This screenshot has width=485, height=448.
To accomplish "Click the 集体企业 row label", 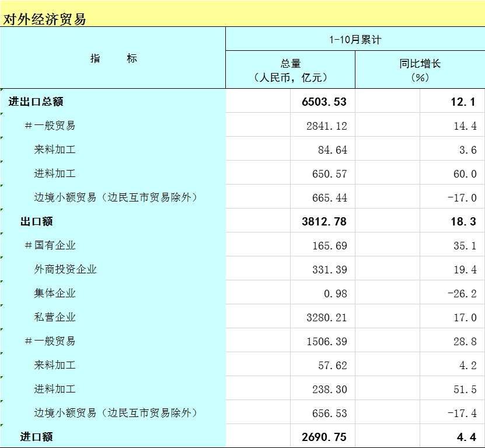I will (x=55, y=293).
